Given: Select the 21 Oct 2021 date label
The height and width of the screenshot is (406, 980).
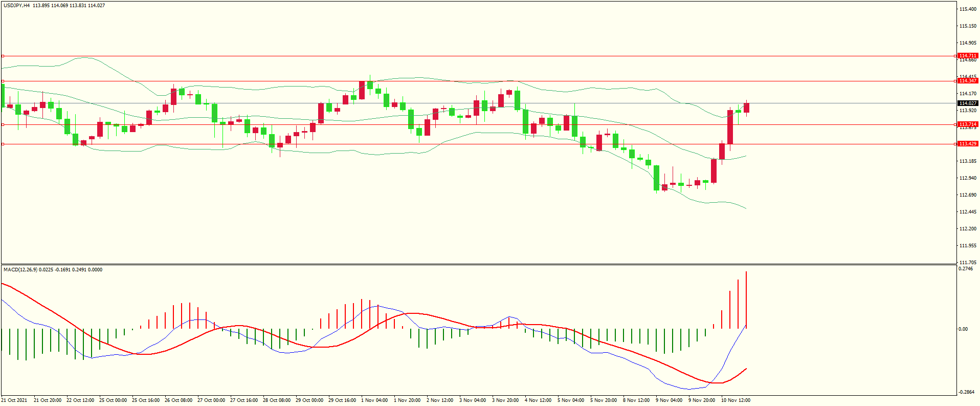Looking at the screenshot, I should click(14, 400).
